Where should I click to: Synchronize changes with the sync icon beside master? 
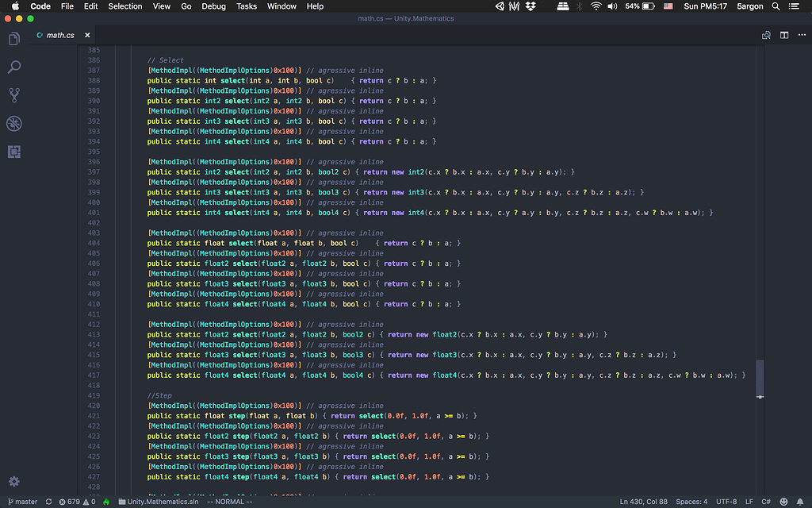(x=49, y=502)
